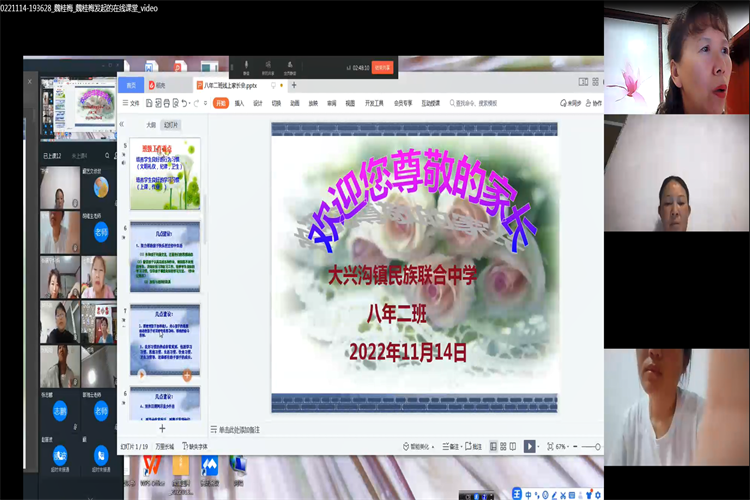Click the window layout icon in top-right of WPS
Screen dimensions: 750x500
(583, 82)
